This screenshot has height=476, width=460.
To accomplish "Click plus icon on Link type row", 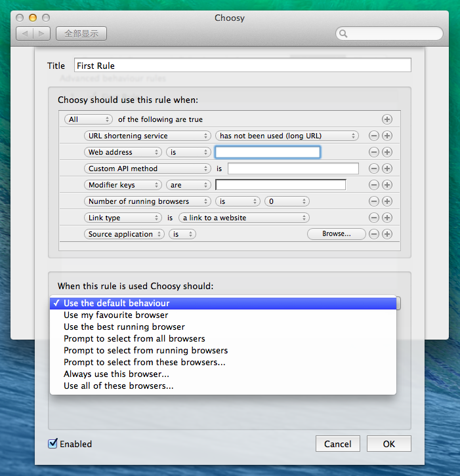I will click(x=387, y=218).
